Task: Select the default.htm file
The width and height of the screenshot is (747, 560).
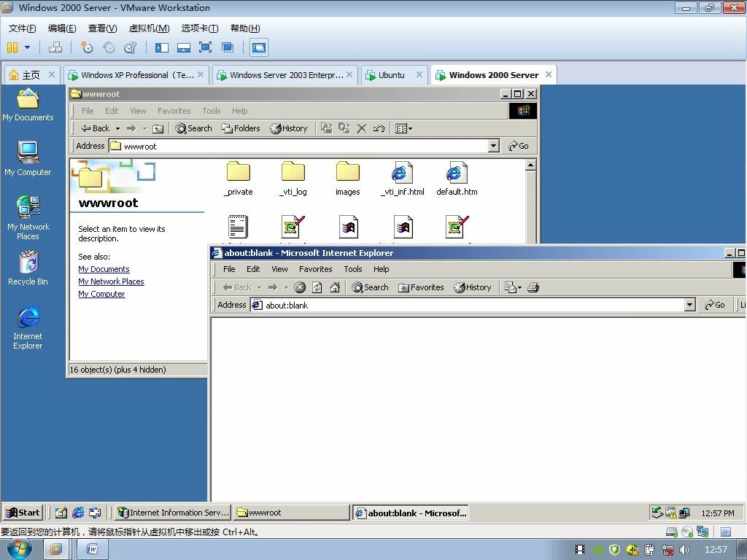Action: click(457, 179)
